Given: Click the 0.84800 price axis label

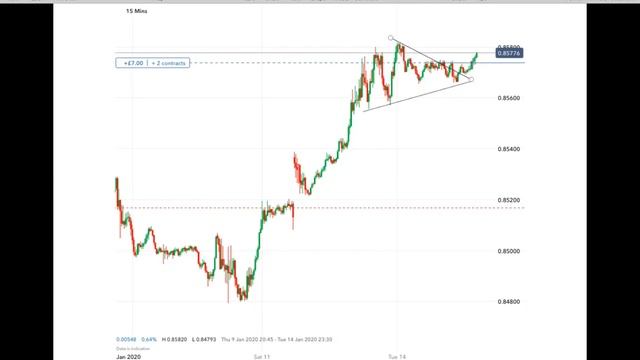Looking at the screenshot, I should tap(509, 302).
